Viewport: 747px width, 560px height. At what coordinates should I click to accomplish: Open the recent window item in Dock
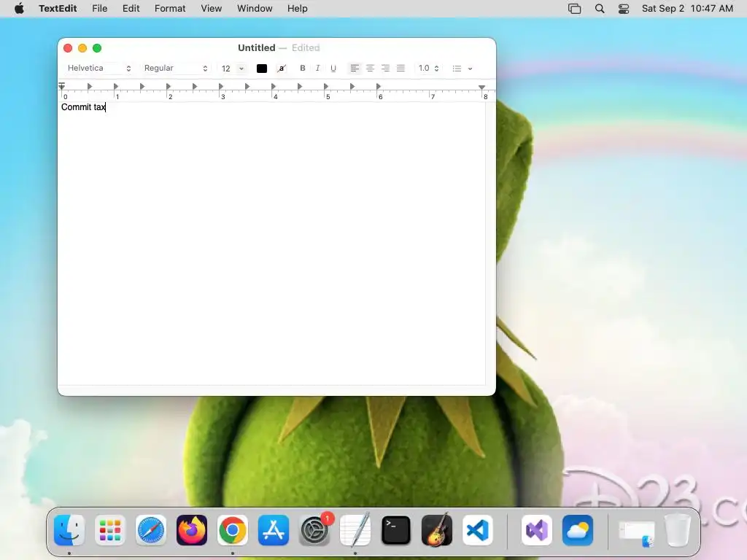[x=637, y=532]
